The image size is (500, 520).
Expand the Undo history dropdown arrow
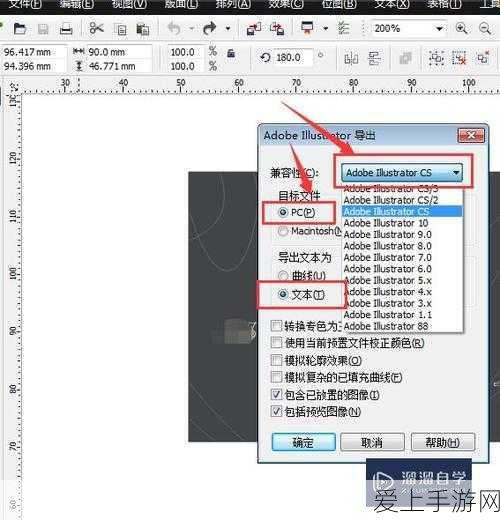pyautogui.click(x=192, y=29)
